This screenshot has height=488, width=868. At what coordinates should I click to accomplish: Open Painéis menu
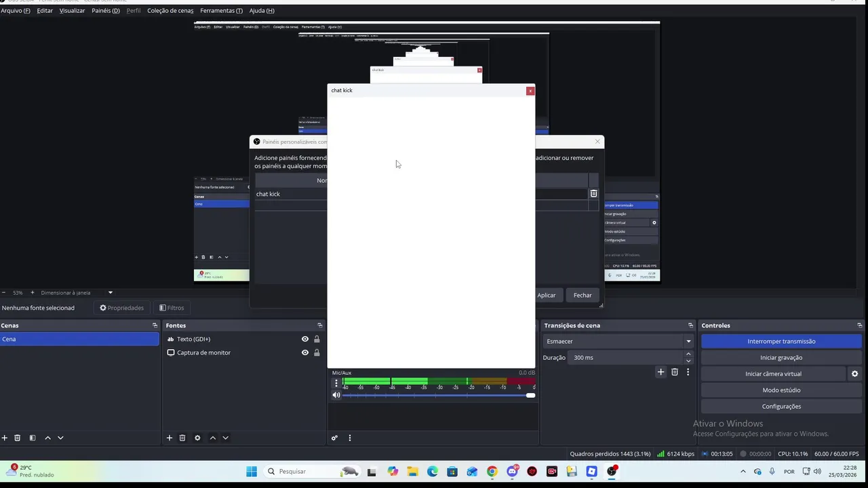click(106, 11)
